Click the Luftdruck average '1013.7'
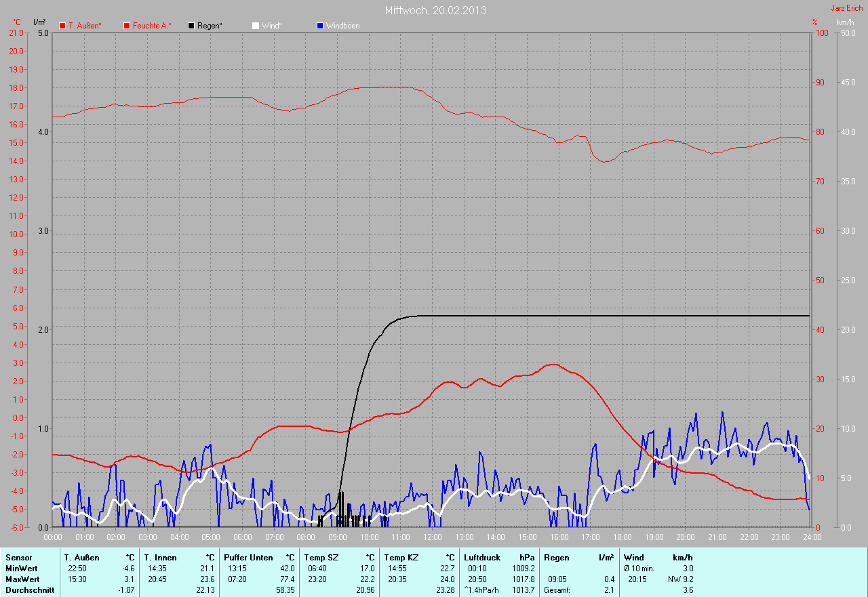This screenshot has width=868, height=597. pyautogui.click(x=523, y=590)
